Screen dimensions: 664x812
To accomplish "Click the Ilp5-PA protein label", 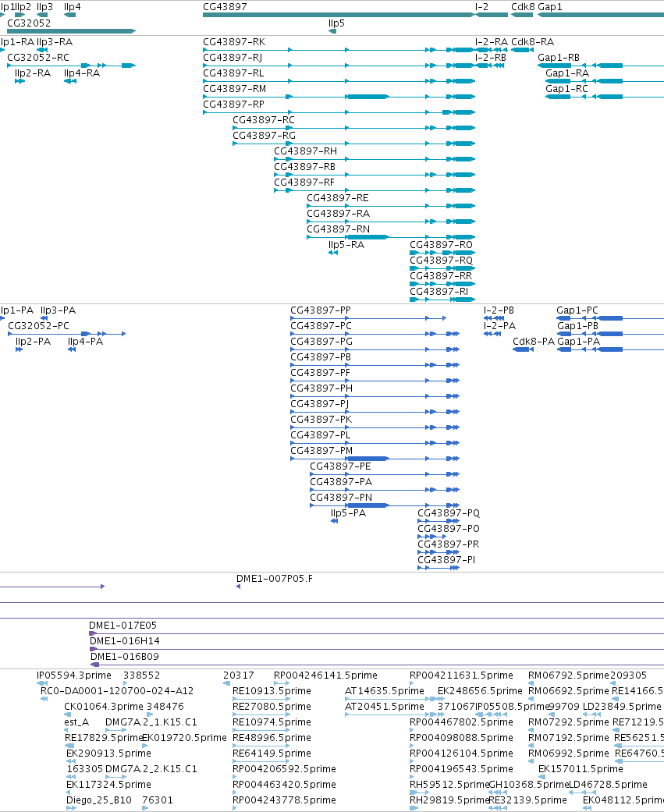I will tap(349, 512).
